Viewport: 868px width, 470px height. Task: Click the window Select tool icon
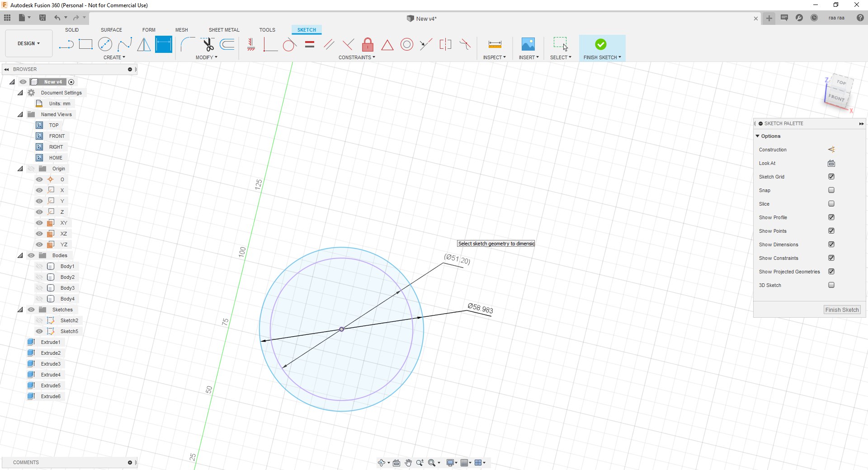pos(561,44)
